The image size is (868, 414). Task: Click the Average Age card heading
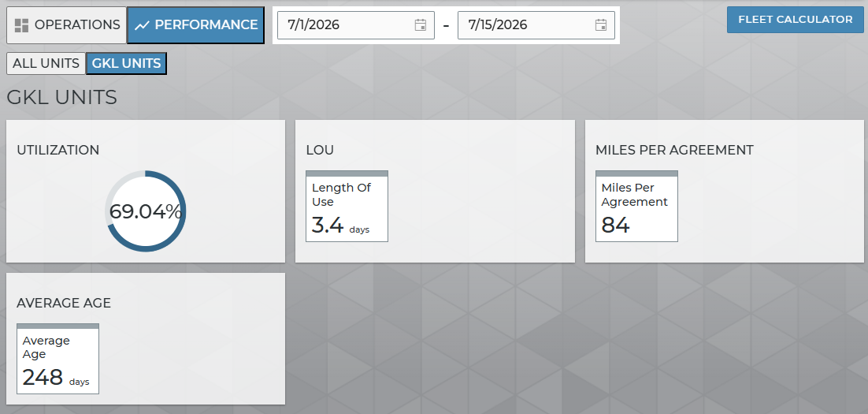[64, 303]
